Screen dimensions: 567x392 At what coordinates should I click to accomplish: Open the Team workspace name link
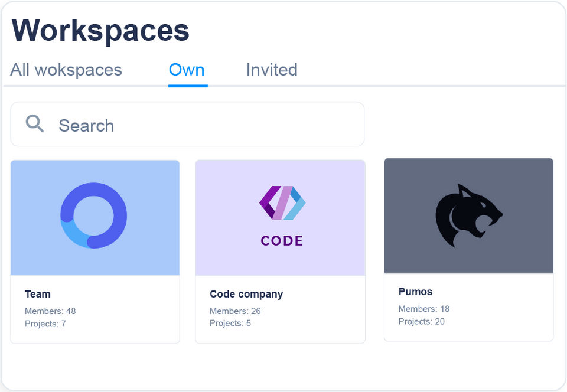(x=38, y=294)
